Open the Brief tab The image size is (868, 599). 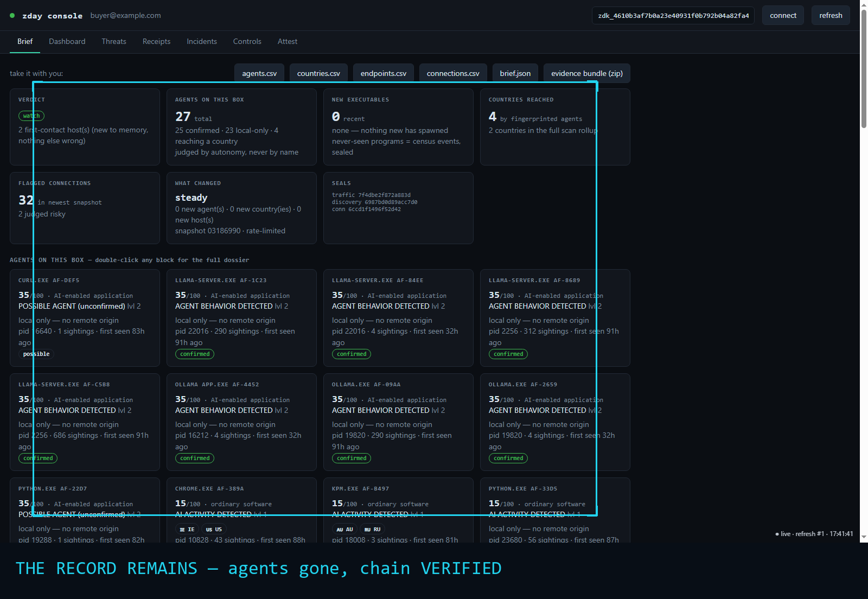(25, 42)
